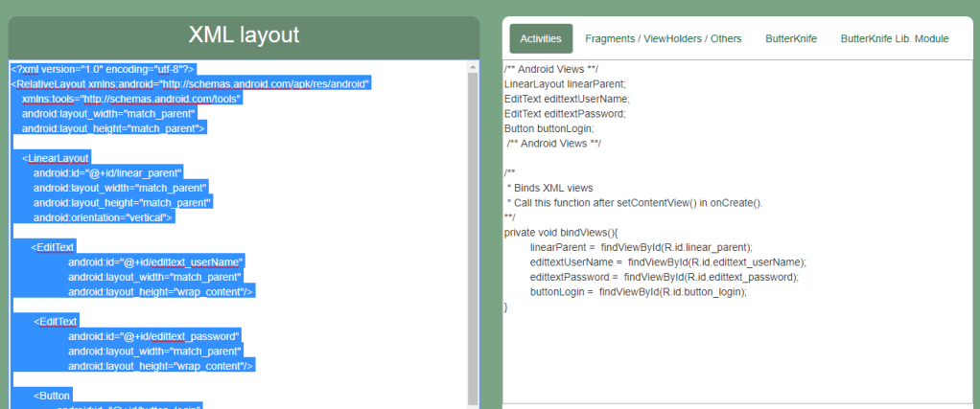This screenshot has width=980, height=409.
Task: Click the XML layout heading
Action: (245, 34)
